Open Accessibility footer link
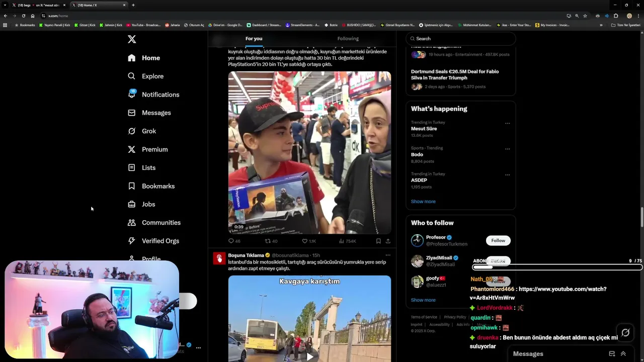Screen dimensions: 644x362 point(439,325)
